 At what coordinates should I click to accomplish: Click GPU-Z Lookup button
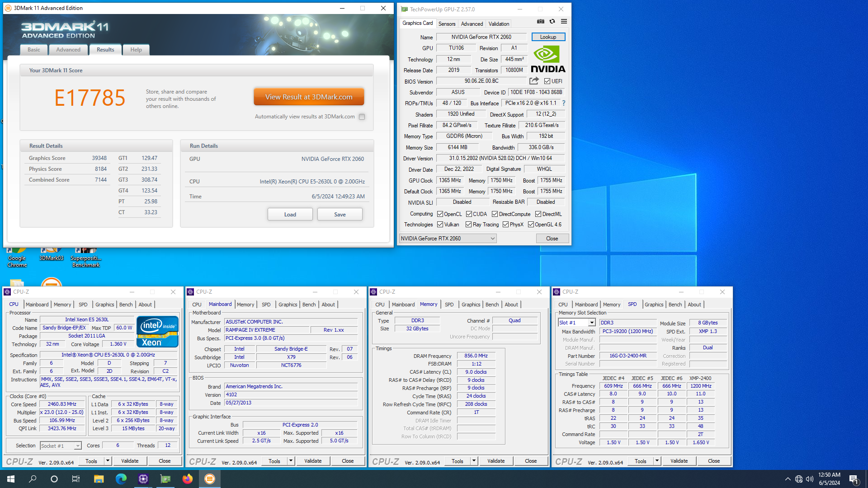pos(548,37)
